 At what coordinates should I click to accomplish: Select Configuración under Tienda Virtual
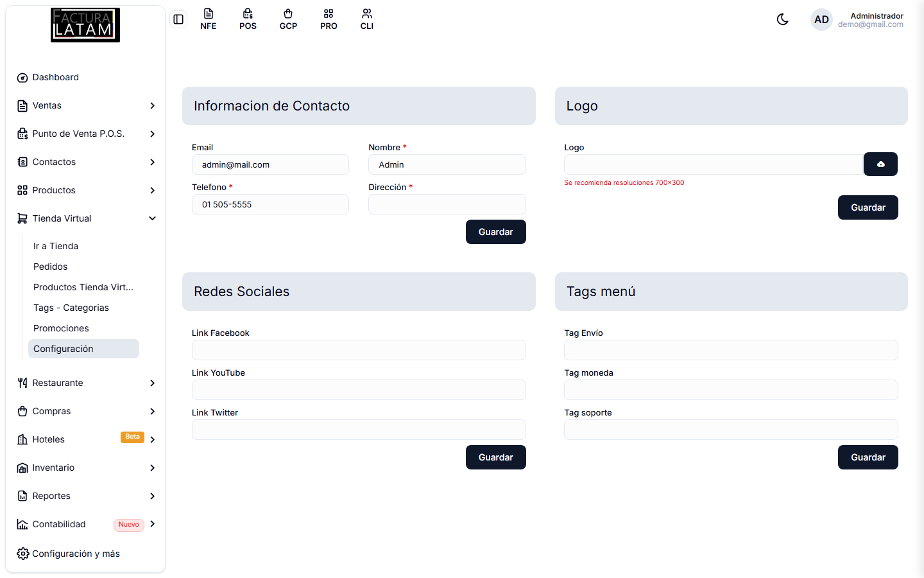[x=83, y=349]
